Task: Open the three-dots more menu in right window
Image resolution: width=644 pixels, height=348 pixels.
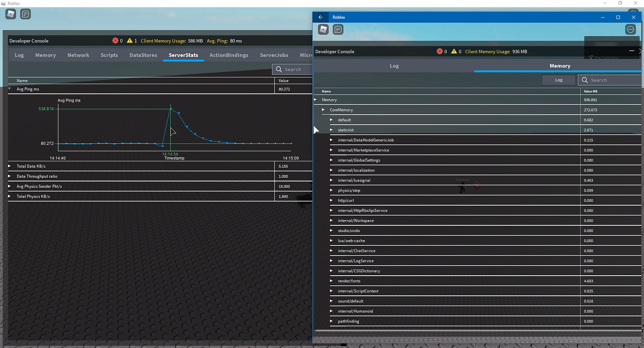Action: pyautogui.click(x=630, y=29)
